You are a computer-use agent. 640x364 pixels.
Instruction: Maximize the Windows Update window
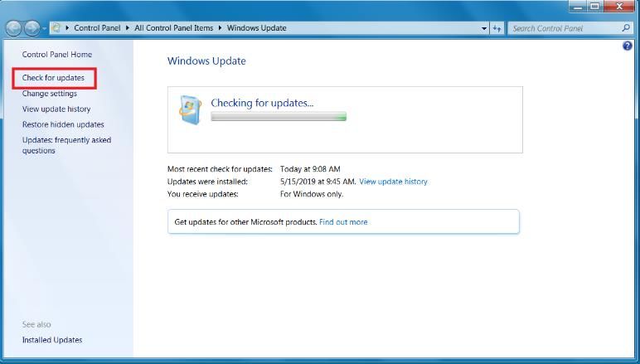click(x=594, y=7)
